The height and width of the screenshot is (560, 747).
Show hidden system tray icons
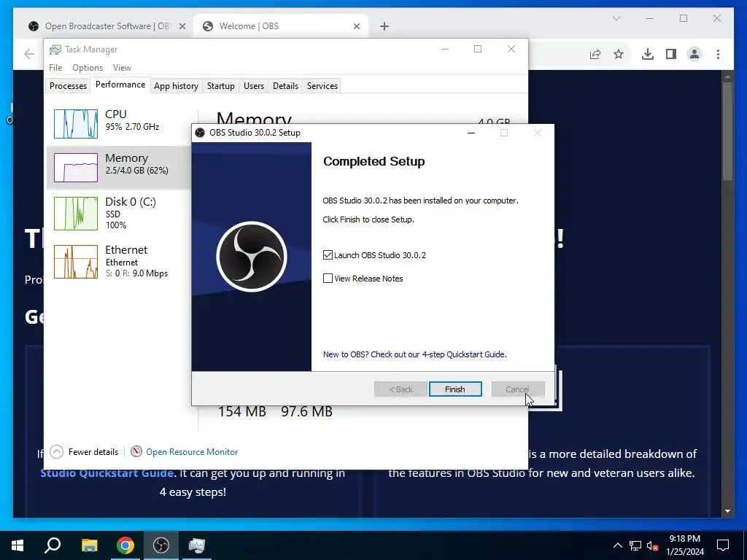click(617, 545)
